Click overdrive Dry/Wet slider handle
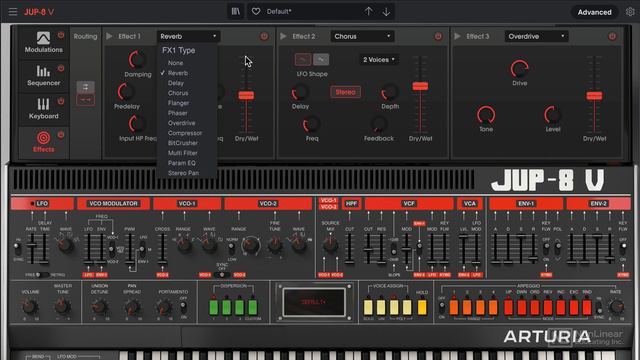Image resolution: width=640 pixels, height=360 pixels. click(594, 96)
